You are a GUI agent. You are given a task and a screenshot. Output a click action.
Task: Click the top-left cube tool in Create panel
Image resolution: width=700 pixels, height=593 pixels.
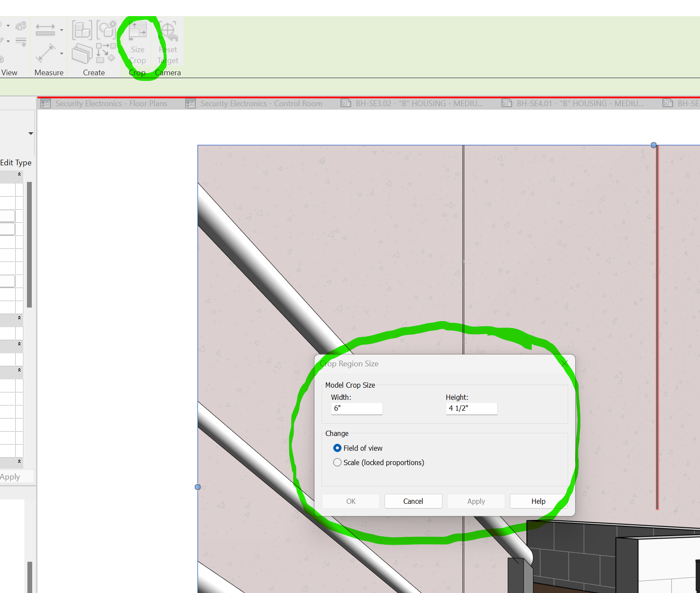coord(82,30)
